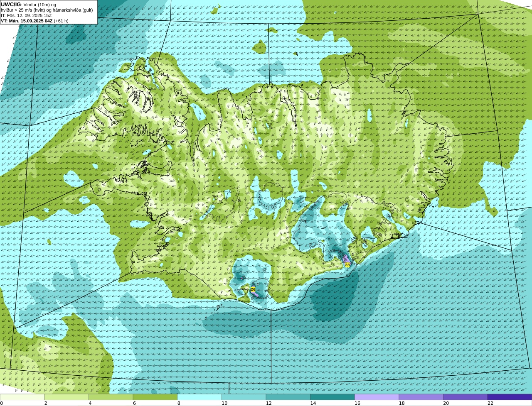Click the yellow gust marker labeled 28
532x406 pixels.
347,264
